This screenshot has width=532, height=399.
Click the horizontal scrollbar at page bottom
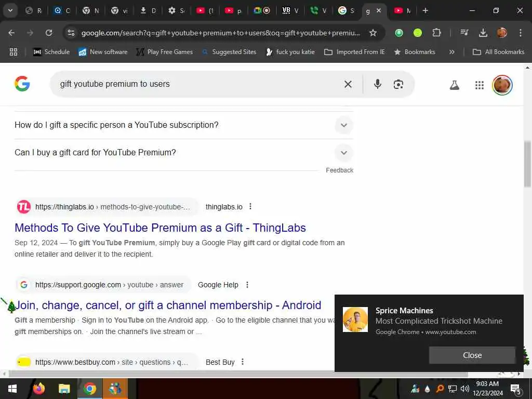tap(237, 374)
